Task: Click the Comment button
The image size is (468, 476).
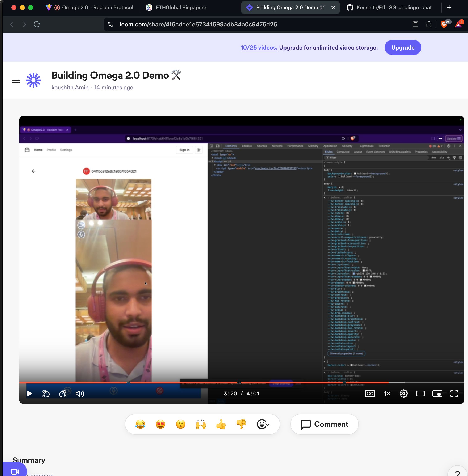Action: (x=325, y=424)
